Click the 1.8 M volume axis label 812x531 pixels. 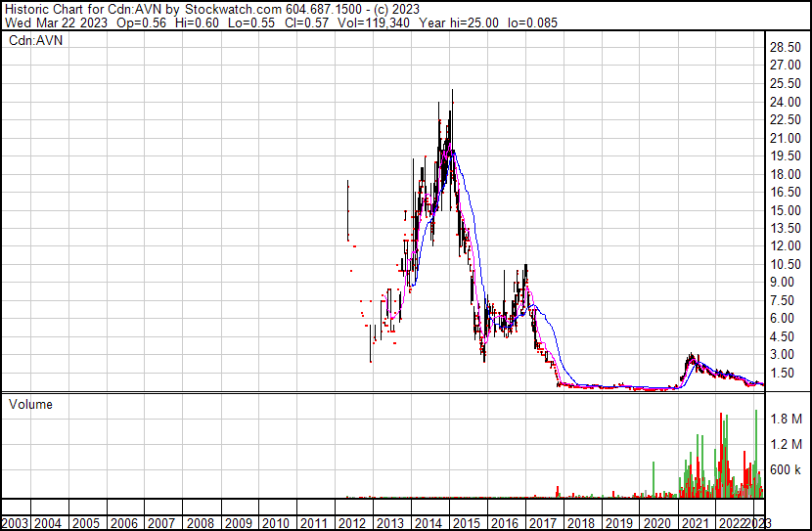[784, 419]
